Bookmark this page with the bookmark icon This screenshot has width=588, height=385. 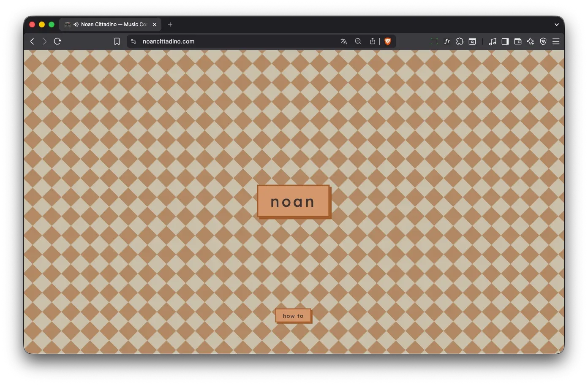(x=117, y=41)
